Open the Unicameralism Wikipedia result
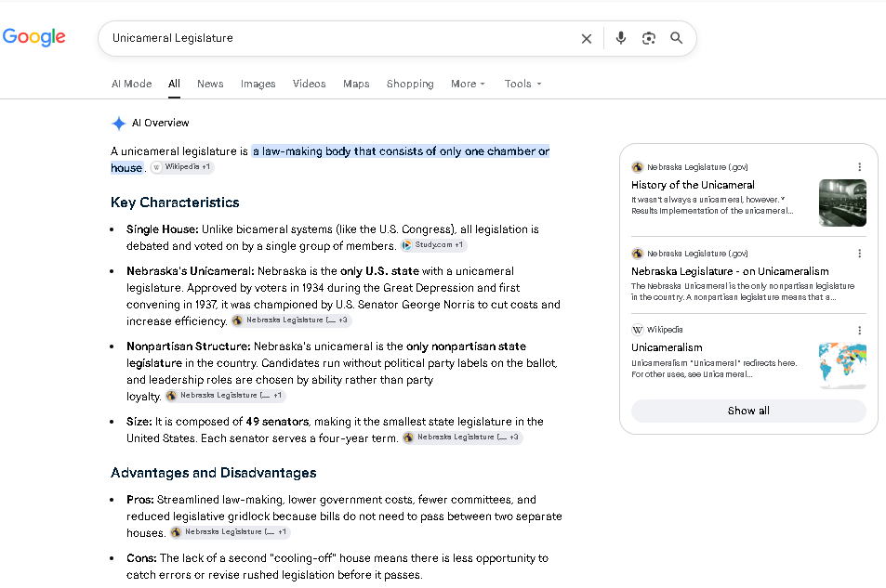The image size is (886, 588). click(x=667, y=347)
